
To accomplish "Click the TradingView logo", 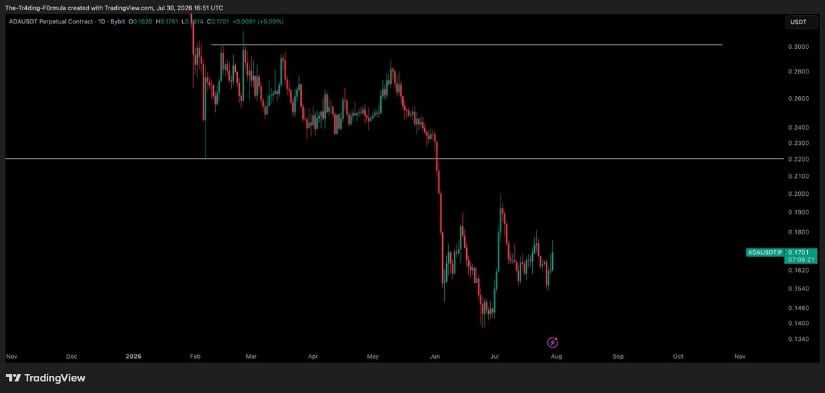I will [x=45, y=378].
